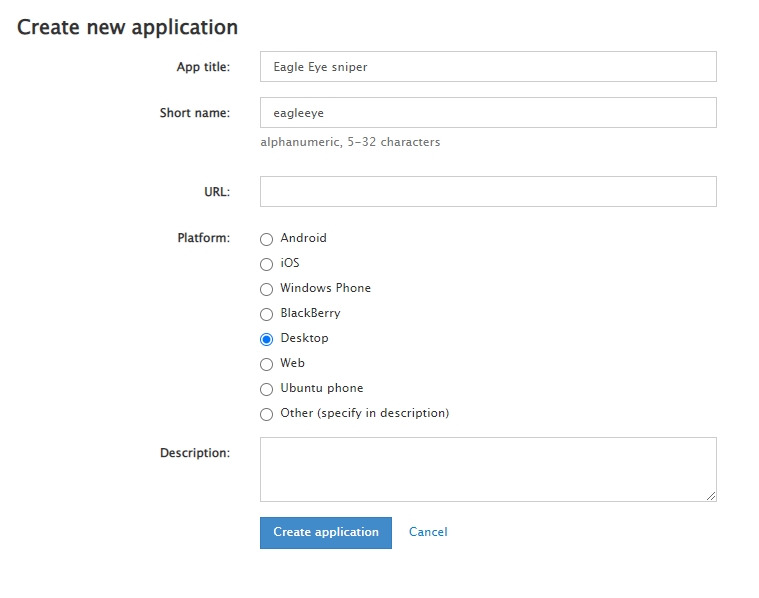
Task: Pick the BlackBerry platform option
Action: tap(266, 314)
